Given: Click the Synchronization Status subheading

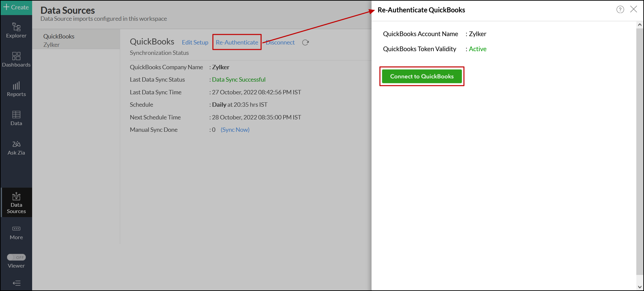Looking at the screenshot, I should tap(159, 53).
